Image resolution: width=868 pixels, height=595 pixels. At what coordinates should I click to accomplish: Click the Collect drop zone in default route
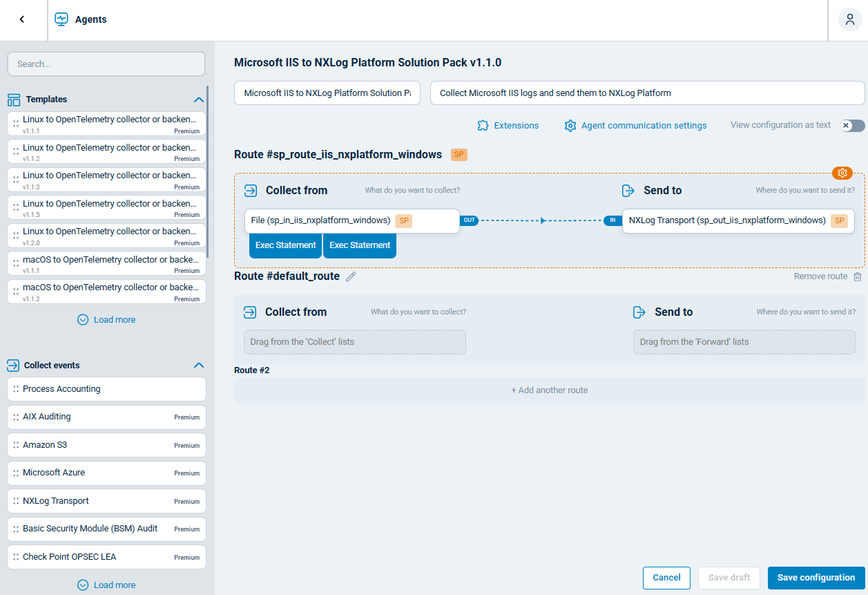tap(355, 342)
